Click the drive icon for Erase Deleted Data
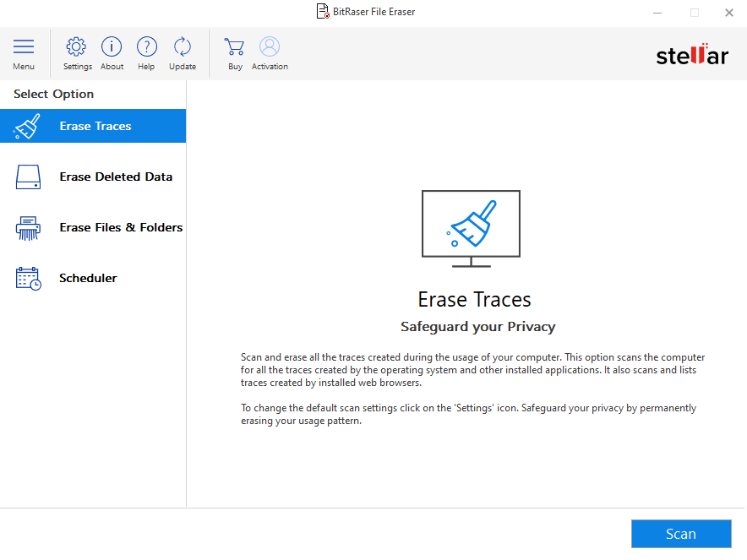Image resolution: width=747 pixels, height=560 pixels. [x=28, y=177]
